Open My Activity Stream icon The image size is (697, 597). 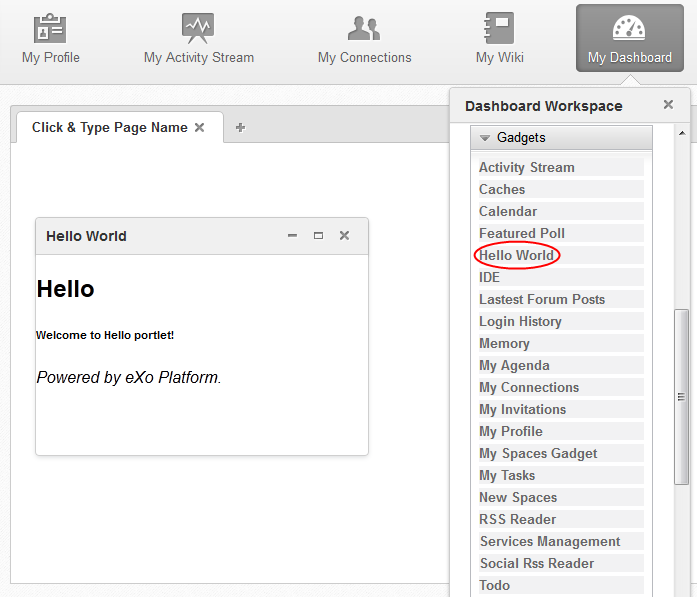tap(198, 28)
